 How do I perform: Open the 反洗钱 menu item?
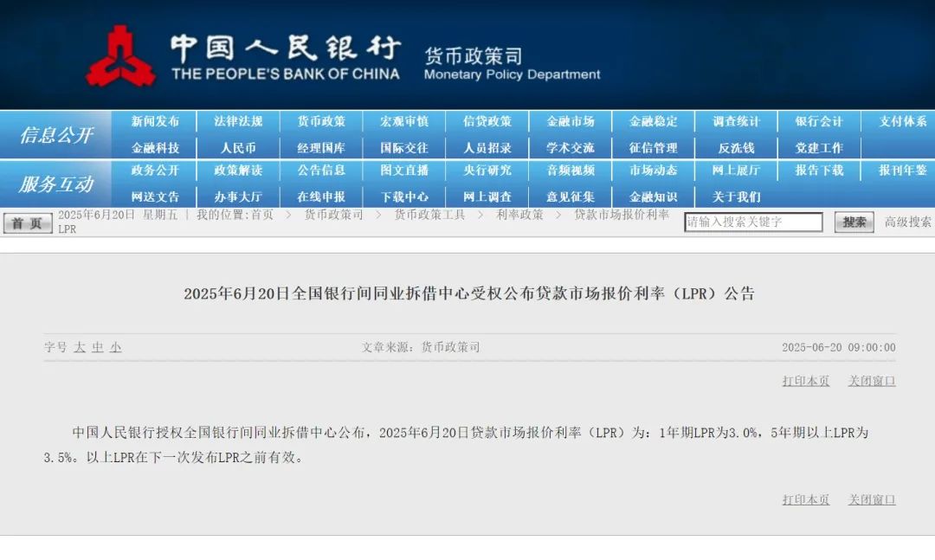tap(737, 147)
